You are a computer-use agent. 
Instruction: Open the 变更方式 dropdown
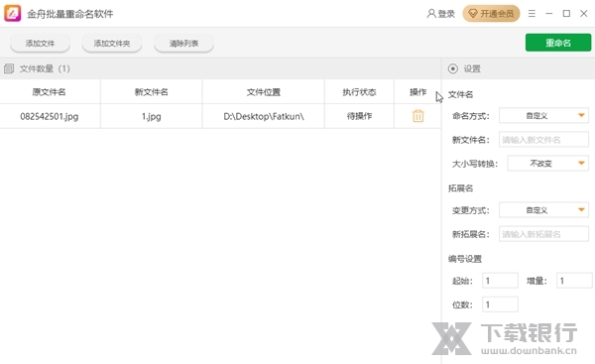tap(543, 210)
